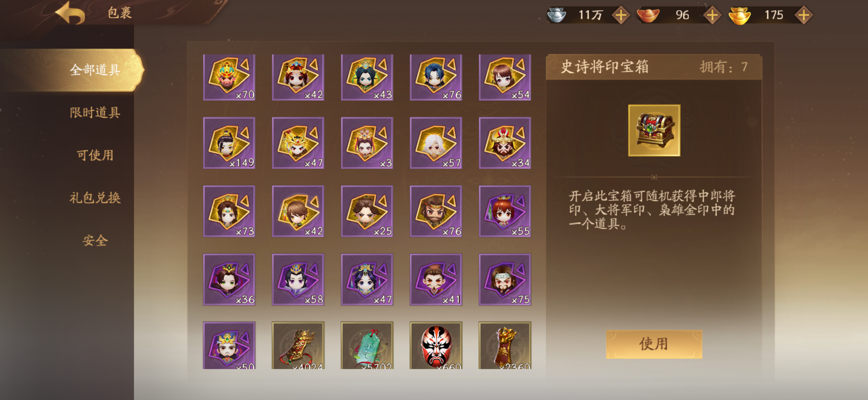Choose the white-haired hero shard x57
The height and width of the screenshot is (400, 868).
(x=436, y=143)
